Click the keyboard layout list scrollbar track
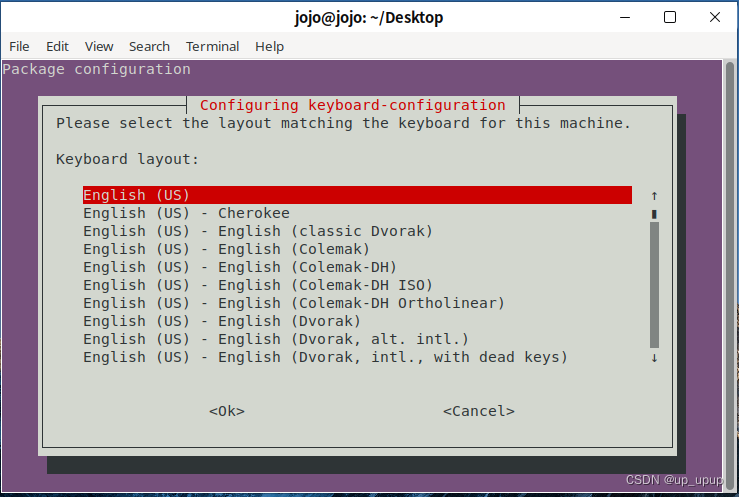This screenshot has width=739, height=497. 654,285
